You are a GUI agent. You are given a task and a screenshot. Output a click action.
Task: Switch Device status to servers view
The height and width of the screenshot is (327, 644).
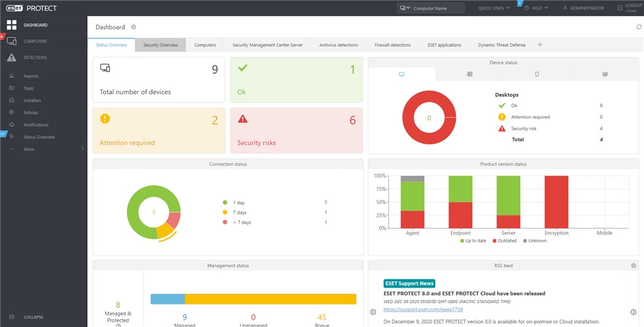click(469, 74)
